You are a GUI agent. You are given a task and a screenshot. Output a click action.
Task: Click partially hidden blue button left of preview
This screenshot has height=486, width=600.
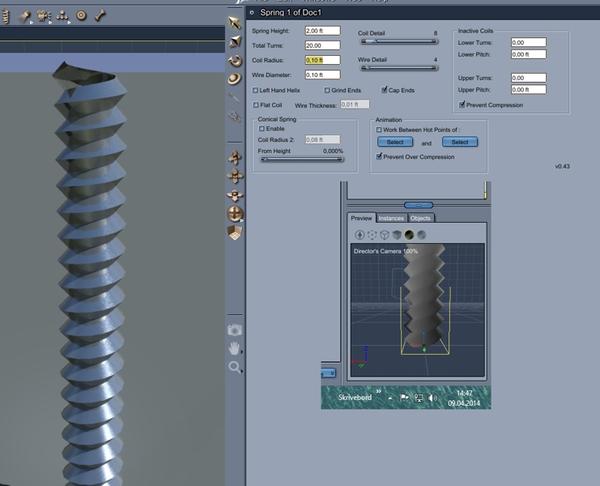click(x=329, y=373)
